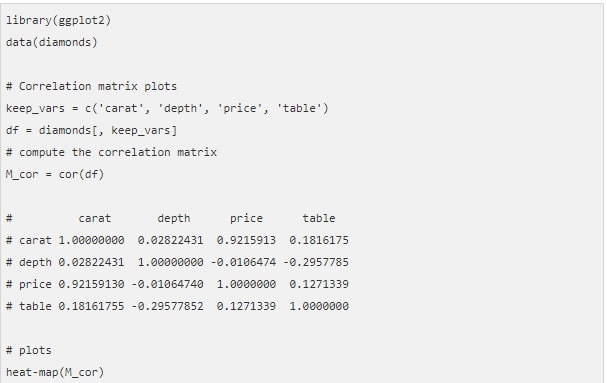Screen dimensions: 607x383
Task: Place cursor in keep_vars assignment line
Action: tap(167, 108)
